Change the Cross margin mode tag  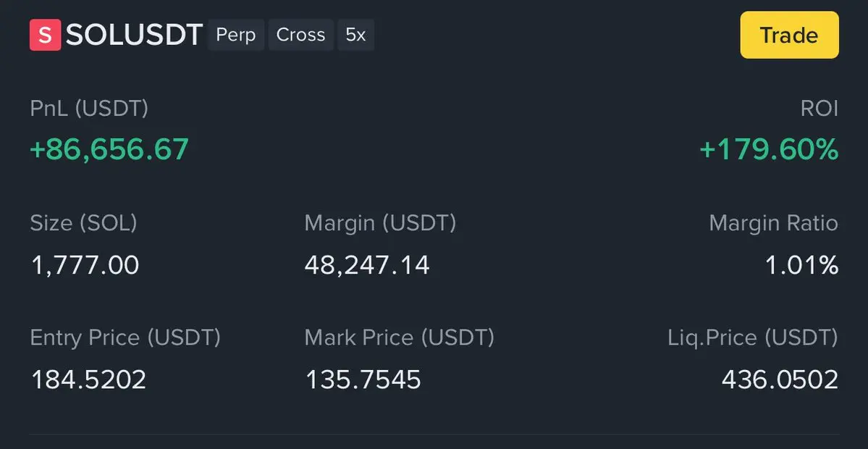tap(300, 35)
